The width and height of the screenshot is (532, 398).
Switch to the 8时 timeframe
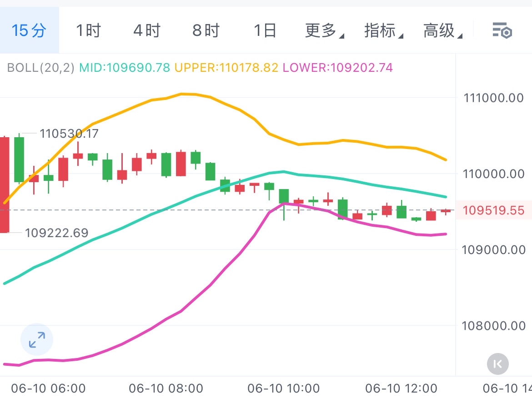click(x=206, y=30)
